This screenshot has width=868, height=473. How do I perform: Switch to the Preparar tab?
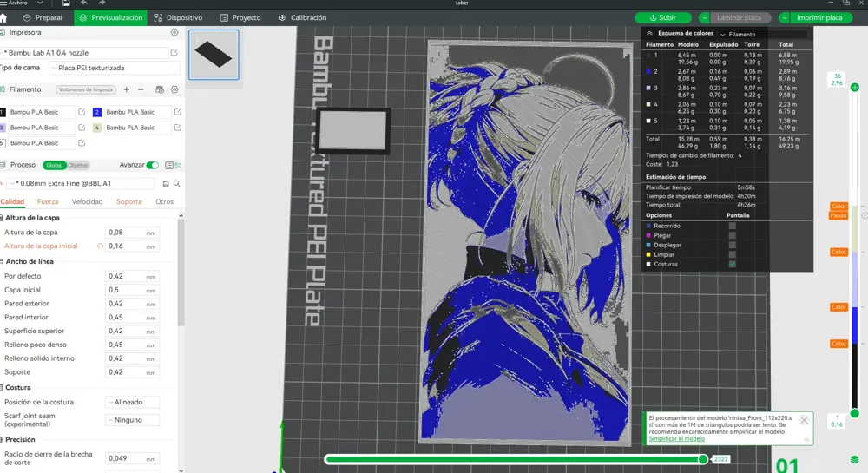tap(43, 17)
